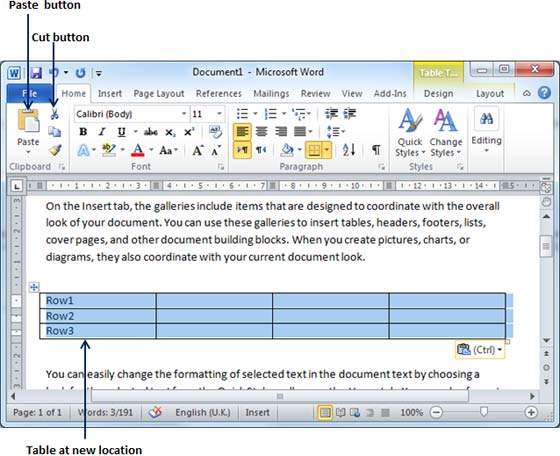Undo the last action
The image size is (560, 456).
[x=54, y=73]
